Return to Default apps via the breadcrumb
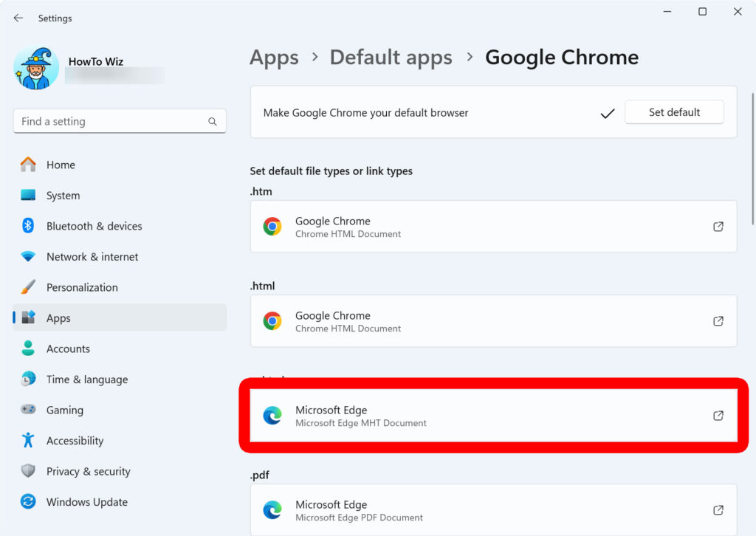Image resolution: width=756 pixels, height=536 pixels. (x=391, y=57)
